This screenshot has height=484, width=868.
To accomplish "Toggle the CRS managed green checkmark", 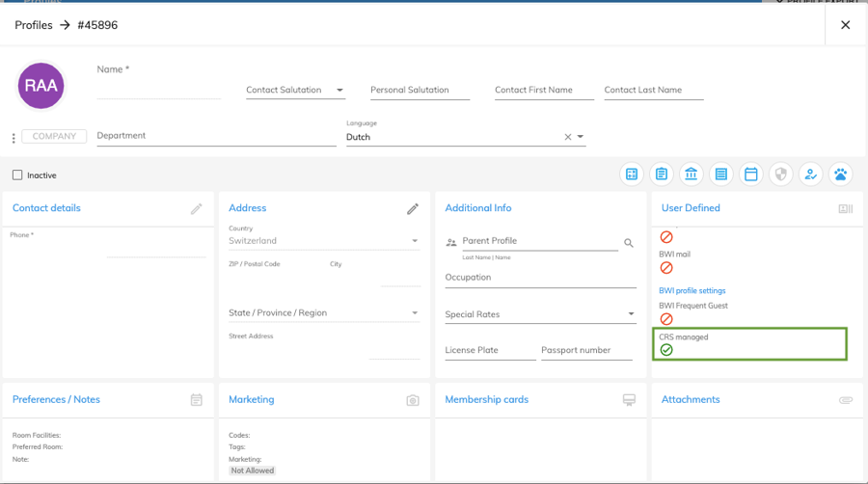I will tap(666, 350).
